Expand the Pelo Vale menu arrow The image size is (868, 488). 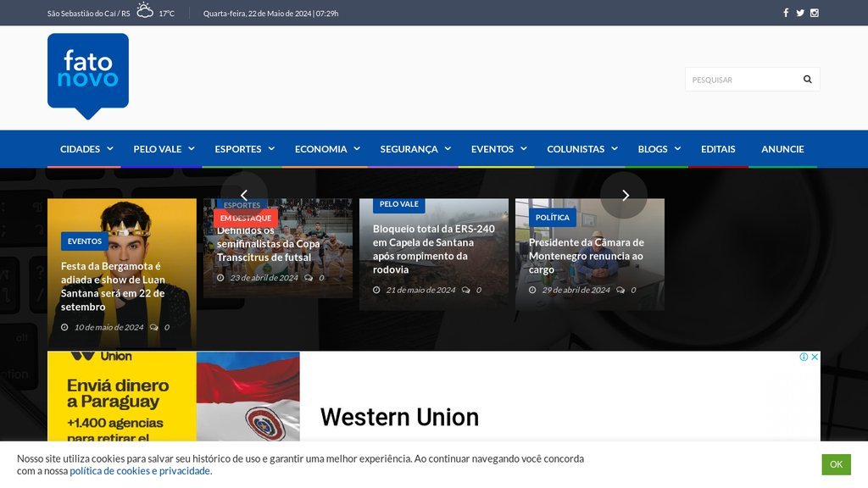(192, 148)
